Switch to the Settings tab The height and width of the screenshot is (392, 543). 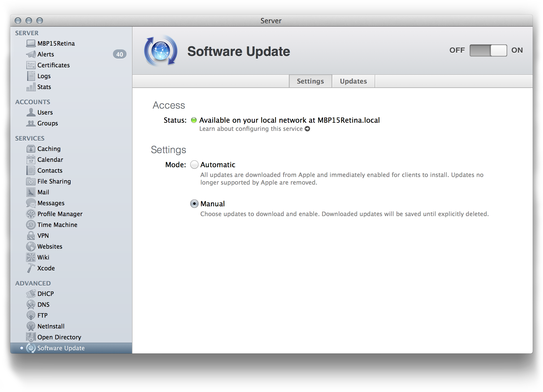point(310,81)
